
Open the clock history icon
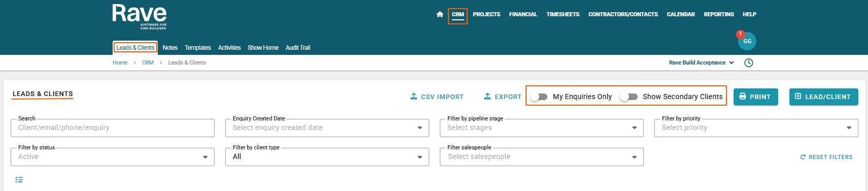[749, 63]
